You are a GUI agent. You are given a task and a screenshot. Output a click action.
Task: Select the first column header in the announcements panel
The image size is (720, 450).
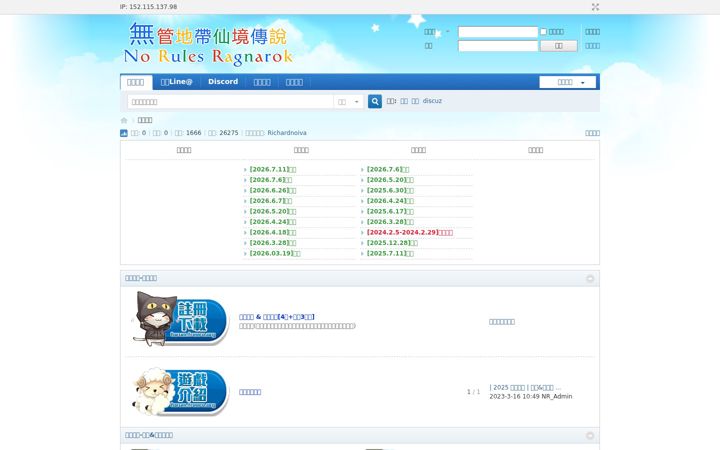click(184, 150)
